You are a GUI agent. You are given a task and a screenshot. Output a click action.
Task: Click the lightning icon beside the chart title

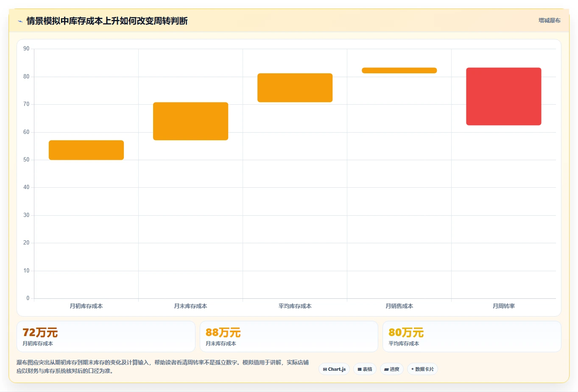pos(20,21)
